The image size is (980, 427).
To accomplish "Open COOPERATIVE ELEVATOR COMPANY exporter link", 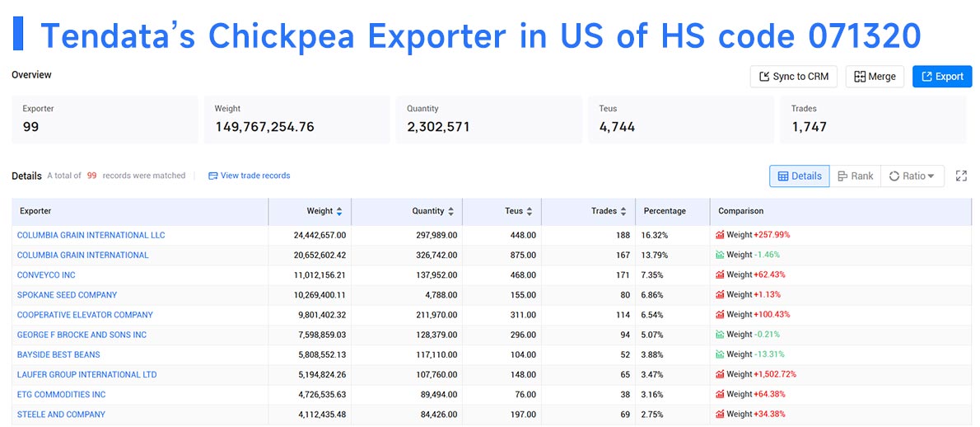I will tap(85, 315).
